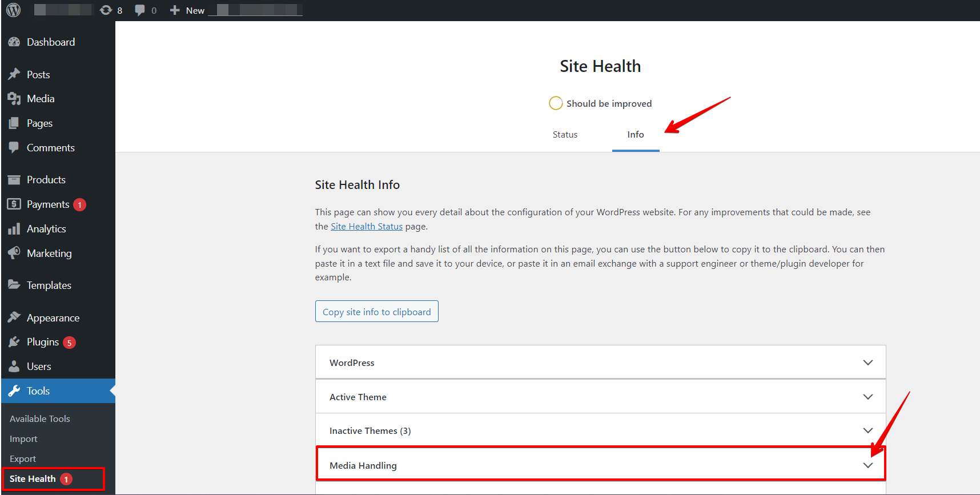Click the Analytics bar chart icon
This screenshot has height=495, width=980.
click(14, 229)
